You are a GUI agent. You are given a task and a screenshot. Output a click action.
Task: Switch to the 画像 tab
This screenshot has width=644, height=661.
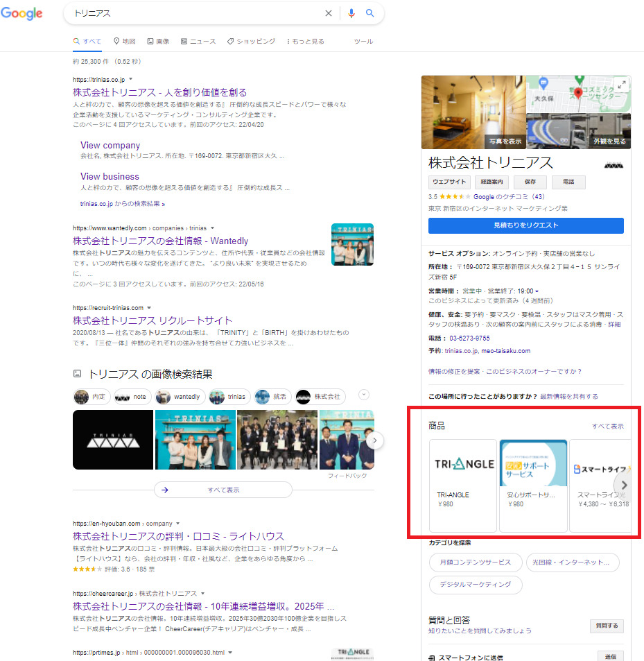tap(158, 42)
